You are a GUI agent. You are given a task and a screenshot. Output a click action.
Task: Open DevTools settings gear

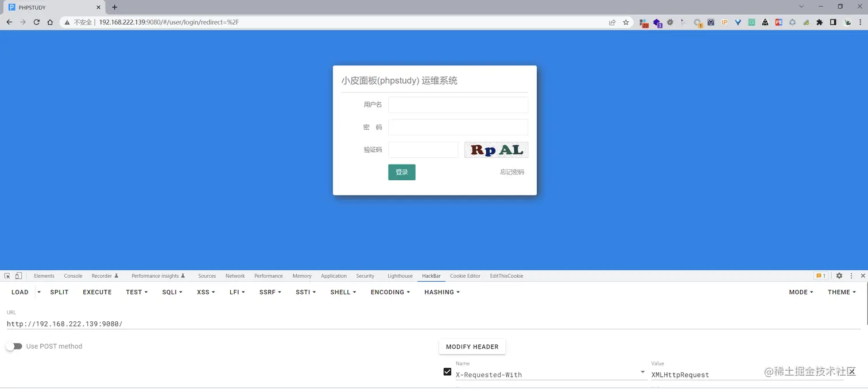(839, 276)
